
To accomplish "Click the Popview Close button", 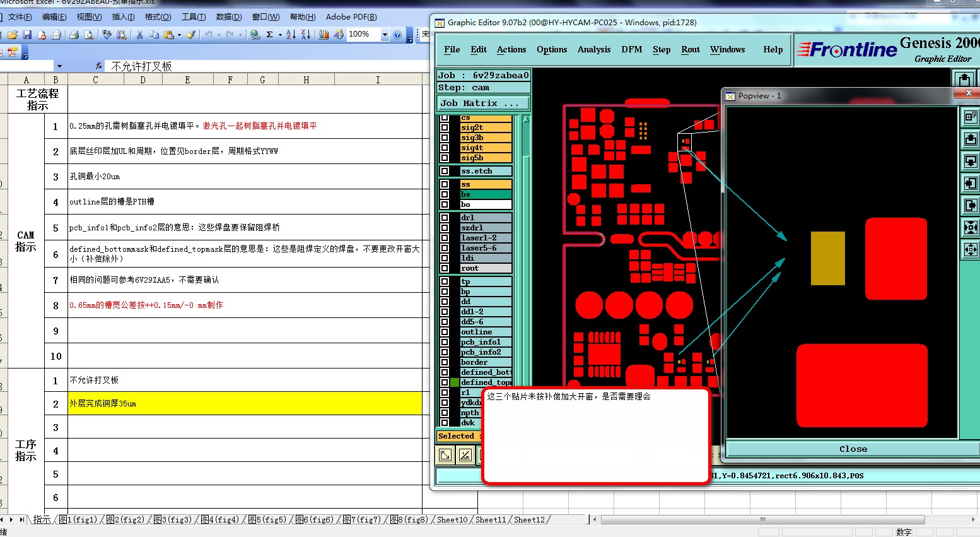I will (853, 449).
